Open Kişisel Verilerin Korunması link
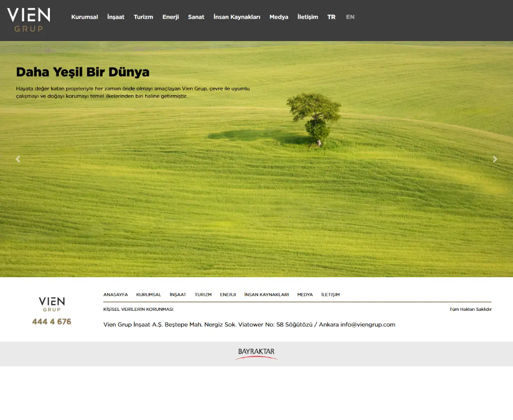 click(139, 309)
